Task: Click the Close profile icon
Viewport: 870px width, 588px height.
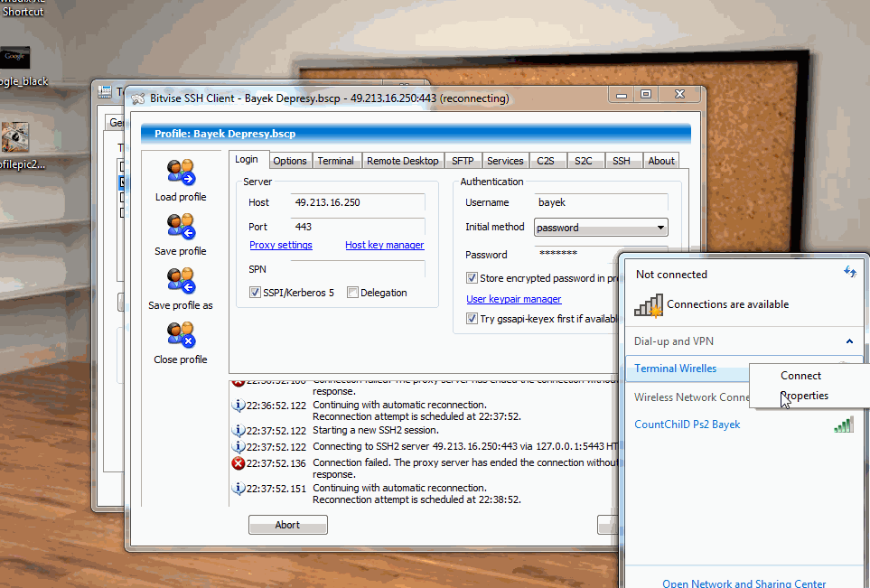Action: [x=181, y=334]
